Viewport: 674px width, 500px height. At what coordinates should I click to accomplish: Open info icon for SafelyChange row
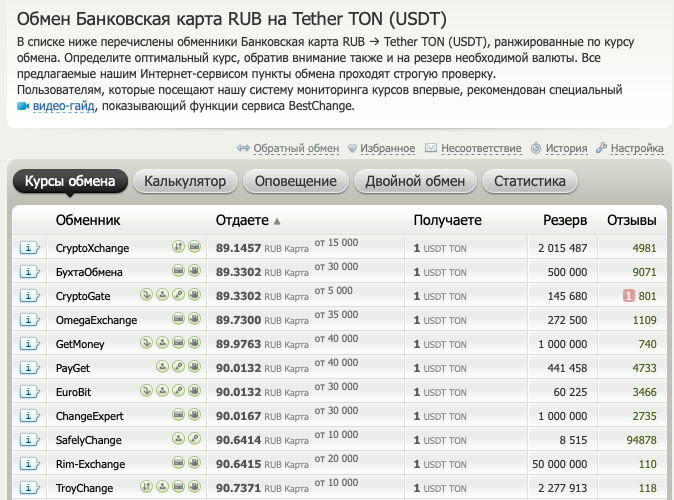29,440
